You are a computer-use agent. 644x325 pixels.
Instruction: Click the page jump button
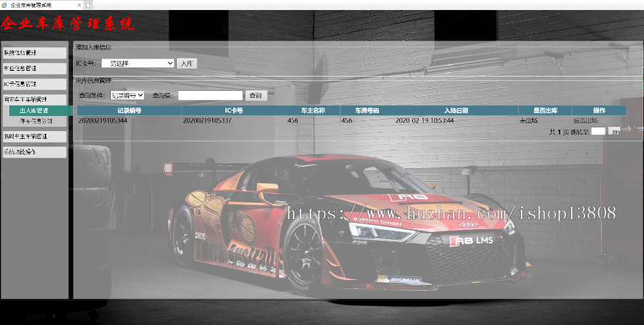[615, 132]
